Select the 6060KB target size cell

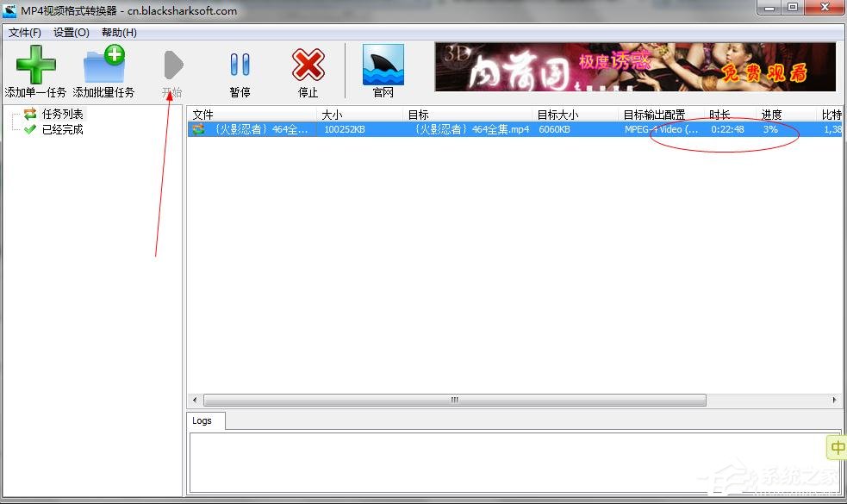(x=554, y=129)
